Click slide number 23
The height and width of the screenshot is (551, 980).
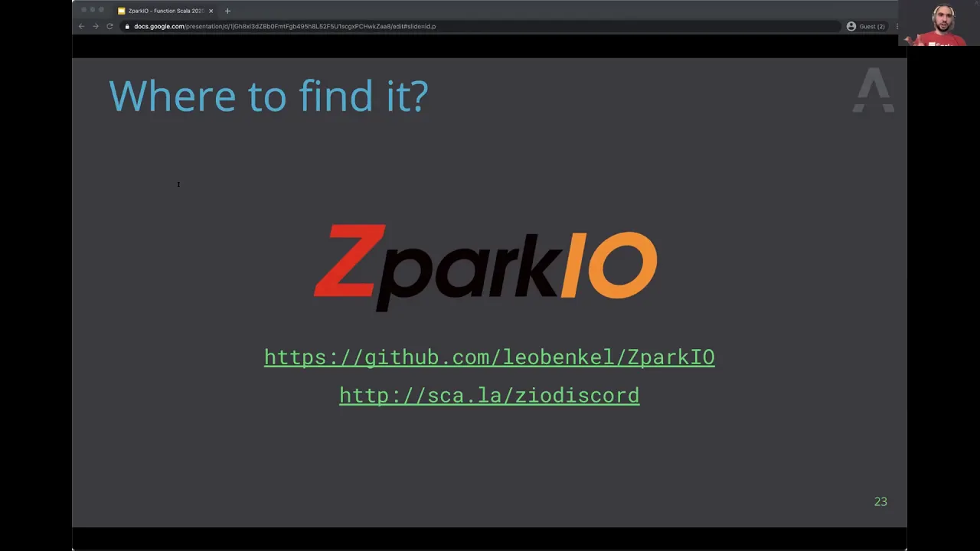point(880,502)
